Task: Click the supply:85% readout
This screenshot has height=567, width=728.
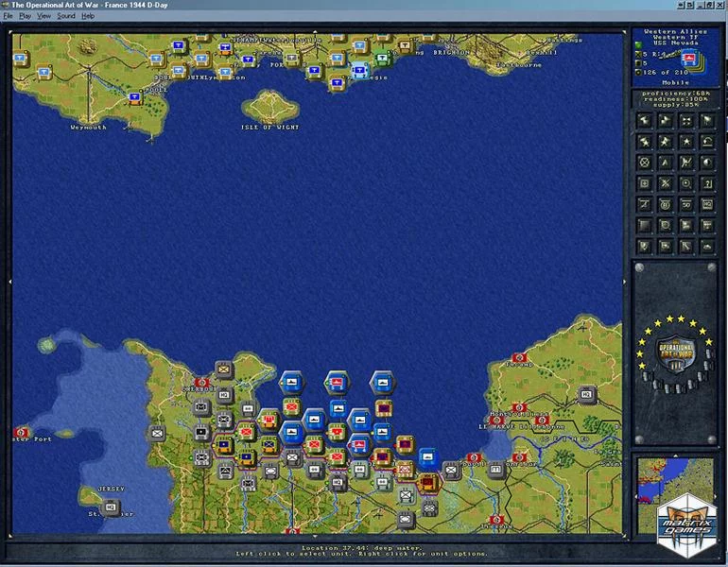Action: click(676, 105)
